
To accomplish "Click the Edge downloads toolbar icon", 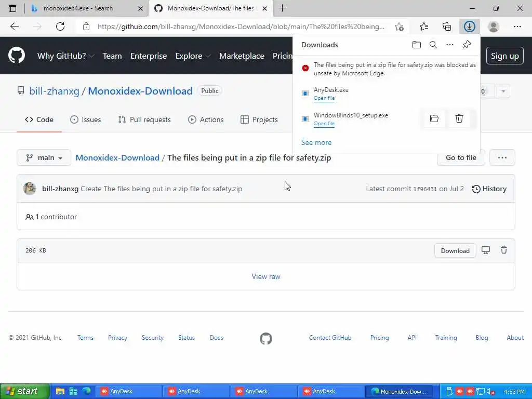I will point(469,26).
